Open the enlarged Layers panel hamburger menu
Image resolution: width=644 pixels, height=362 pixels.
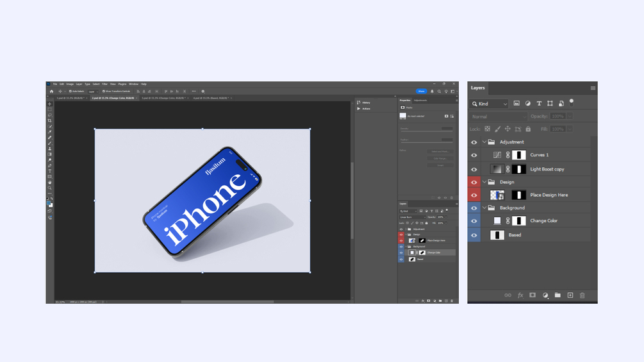point(593,88)
